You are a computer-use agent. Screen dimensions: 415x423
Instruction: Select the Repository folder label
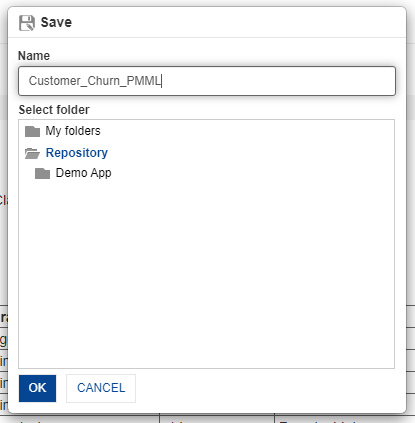click(x=77, y=153)
